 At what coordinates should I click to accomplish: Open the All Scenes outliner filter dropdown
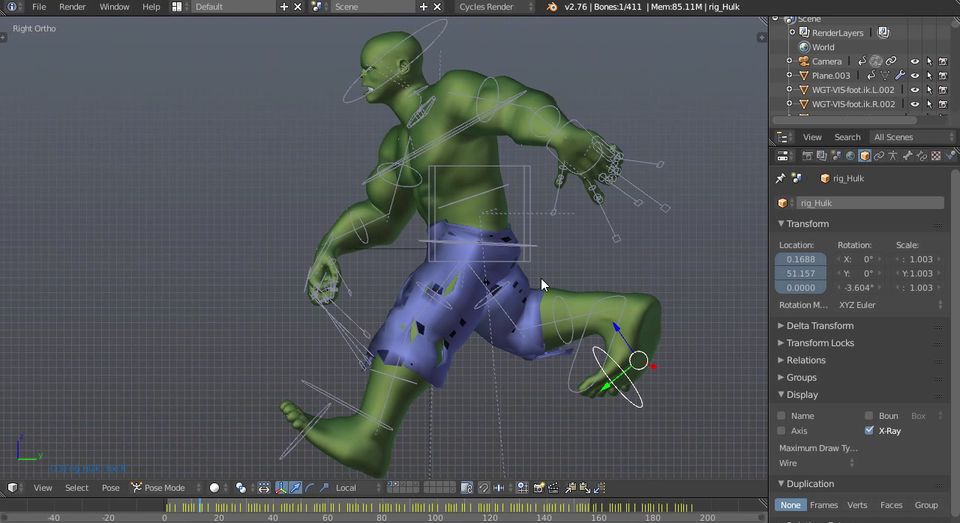(912, 137)
